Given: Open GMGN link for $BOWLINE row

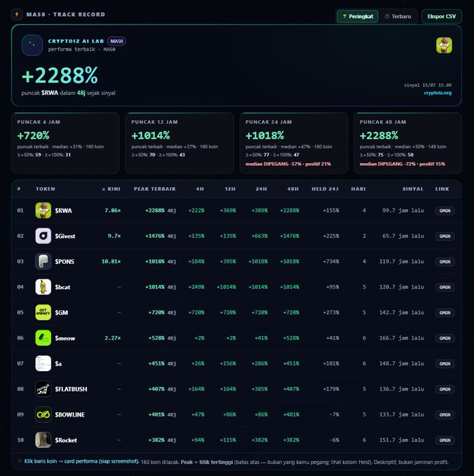Looking at the screenshot, I should click(445, 414).
